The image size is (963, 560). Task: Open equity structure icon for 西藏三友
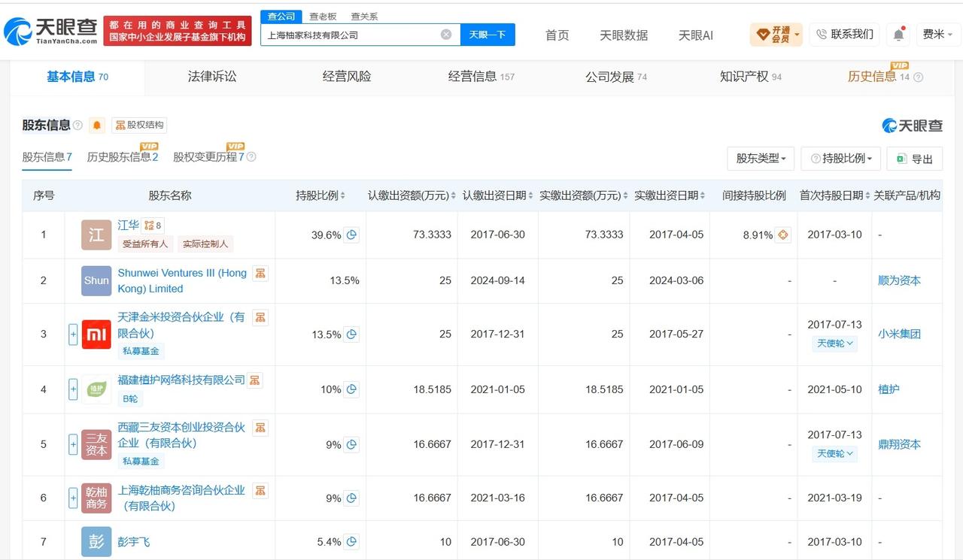tap(260, 428)
